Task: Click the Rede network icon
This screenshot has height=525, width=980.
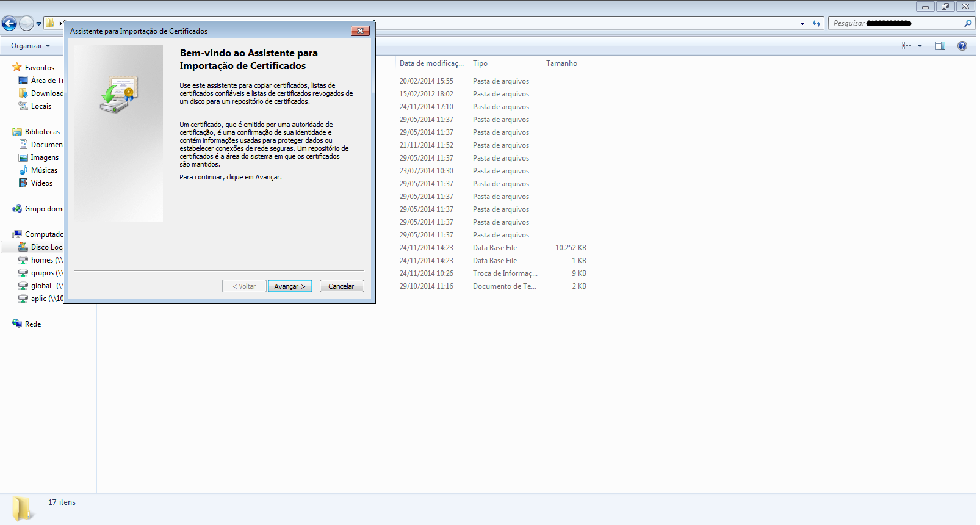Action: pos(17,324)
